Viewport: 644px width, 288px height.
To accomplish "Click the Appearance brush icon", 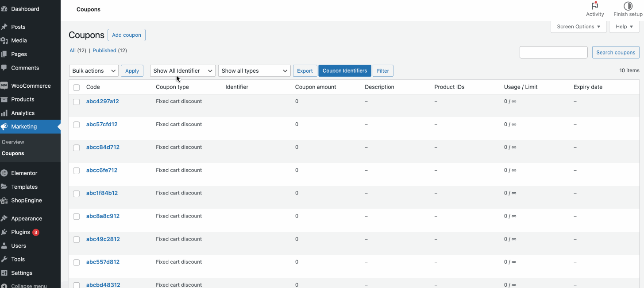I will pyautogui.click(x=4, y=218).
